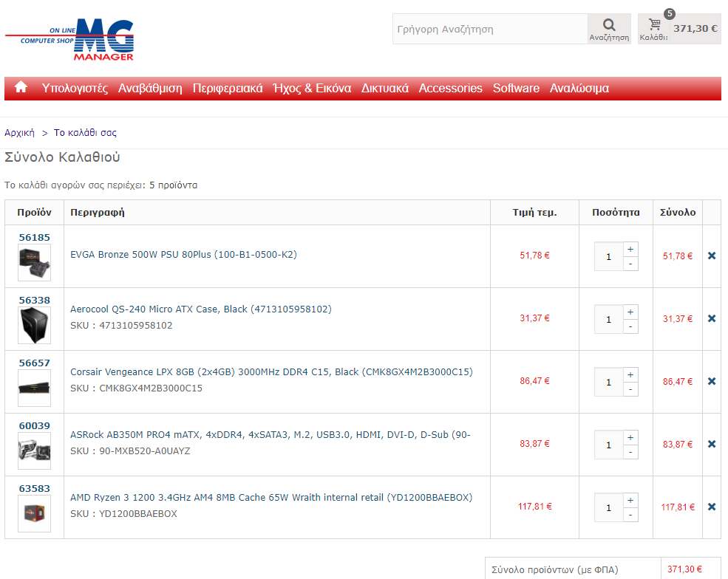Screen dimensions: 728x579
Task: Click Σύνολο προϊόντων (με ΦΠΑ) label
Action: coord(555,569)
